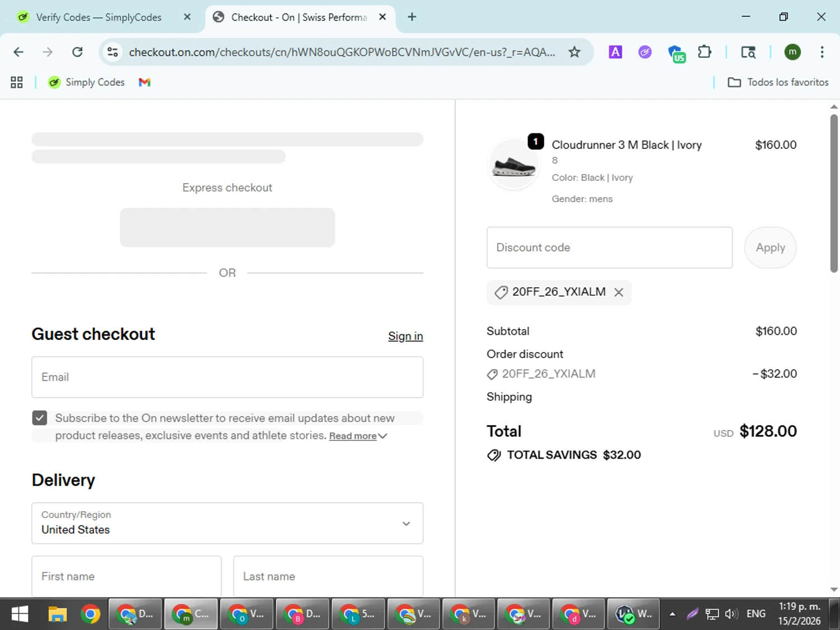Viewport: 840px width, 630px height.
Task: Switch to the Chrome window labeled C...
Action: (191, 614)
